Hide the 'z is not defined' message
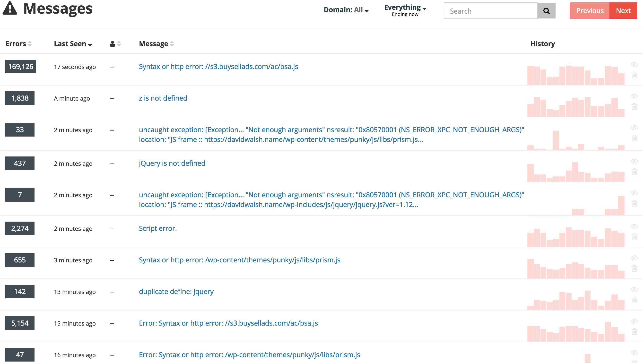This screenshot has width=644, height=363. pos(634,96)
